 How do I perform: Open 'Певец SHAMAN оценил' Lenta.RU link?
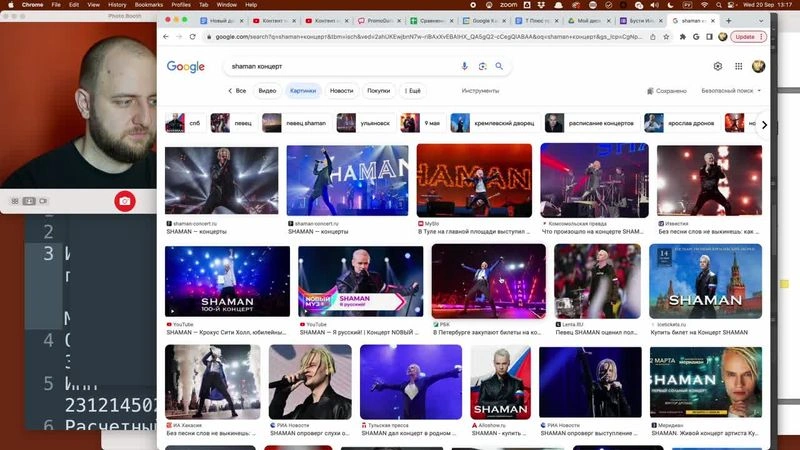click(596, 333)
